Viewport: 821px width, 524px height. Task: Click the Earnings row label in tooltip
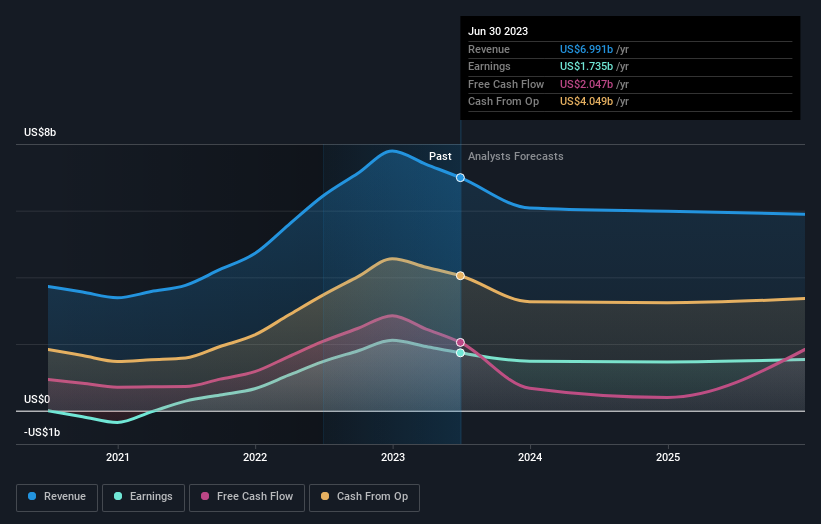tap(489, 66)
